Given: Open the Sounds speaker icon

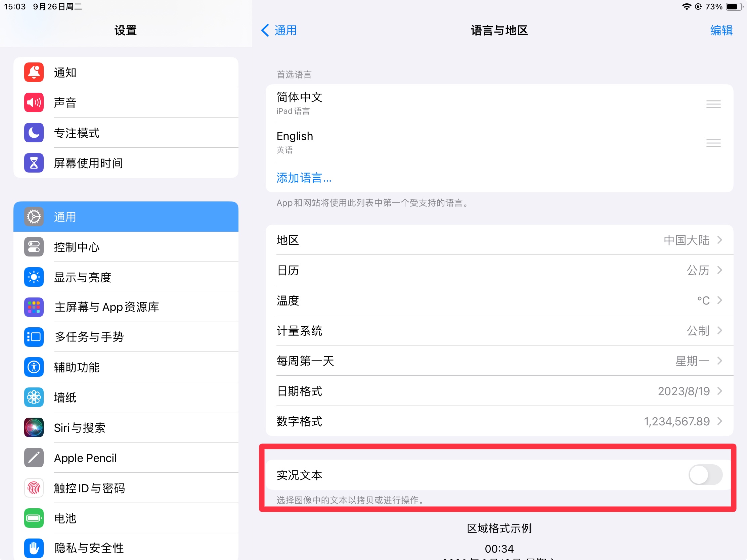Looking at the screenshot, I should (x=34, y=102).
